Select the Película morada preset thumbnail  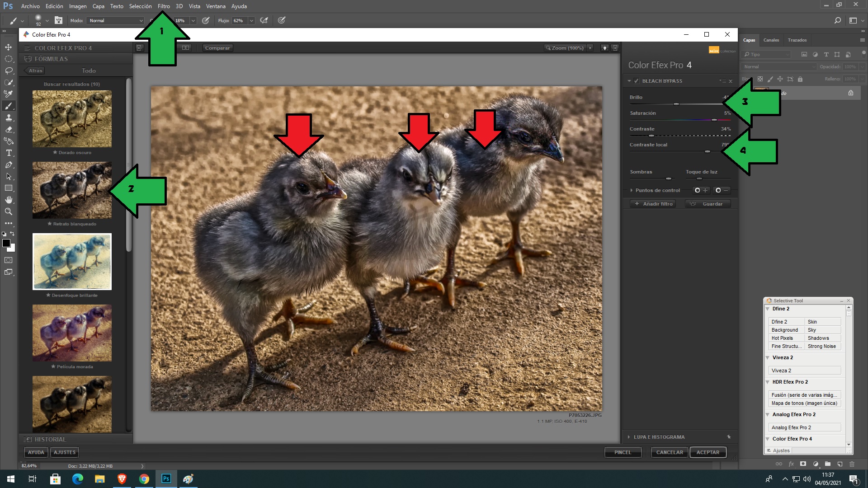72,333
